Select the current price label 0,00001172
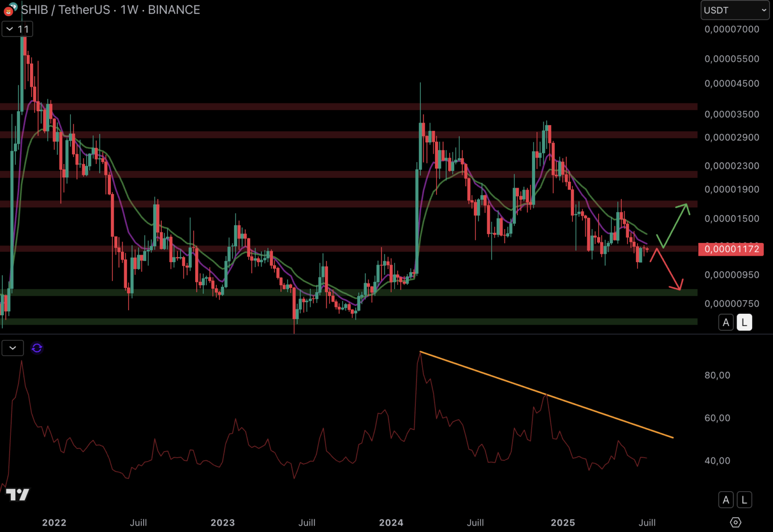 [x=731, y=249]
